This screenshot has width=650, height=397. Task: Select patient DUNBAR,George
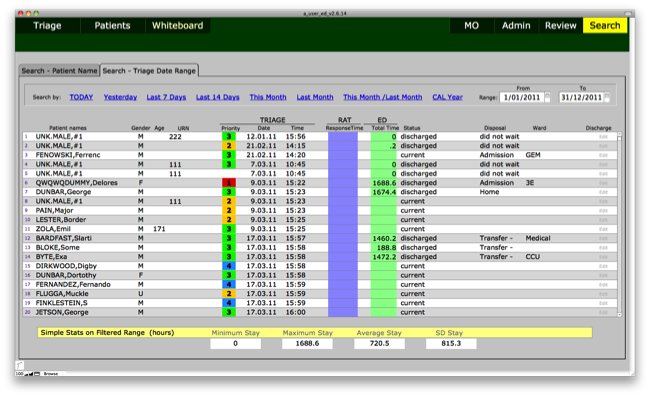[63, 192]
